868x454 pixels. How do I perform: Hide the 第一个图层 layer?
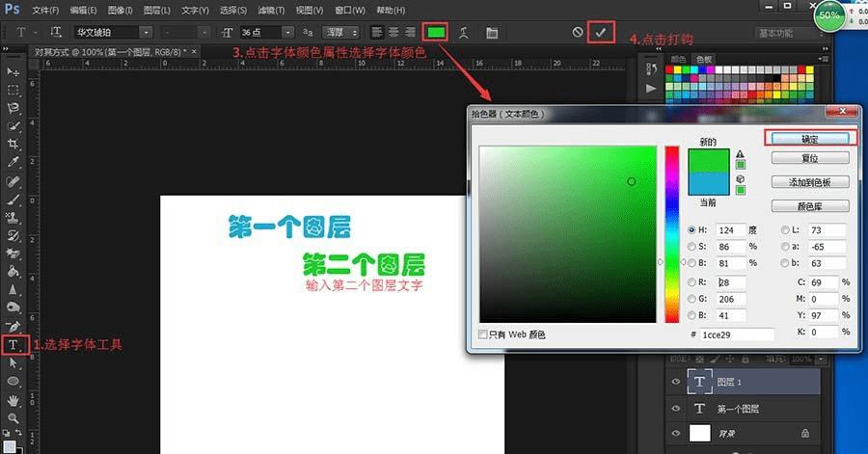(675, 409)
